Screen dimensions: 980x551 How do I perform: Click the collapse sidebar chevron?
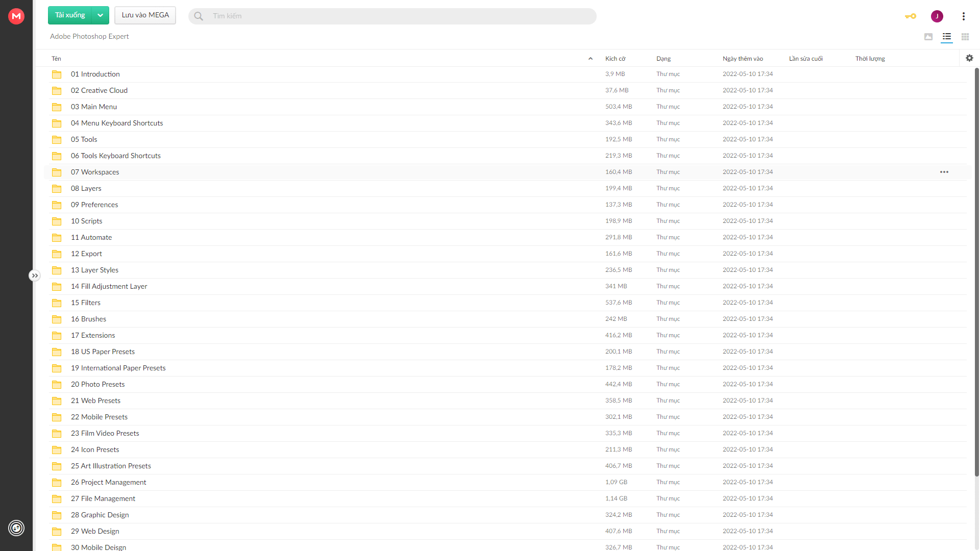click(x=34, y=275)
